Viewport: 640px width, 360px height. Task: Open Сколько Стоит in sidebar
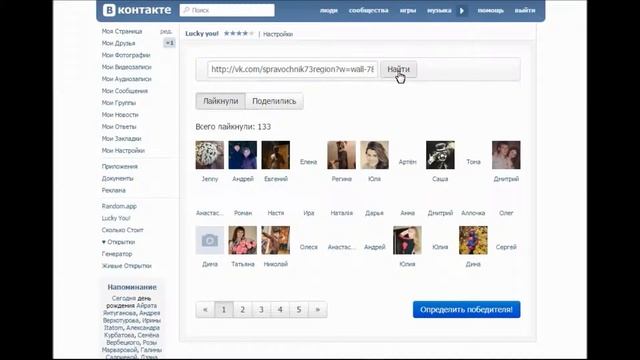tap(122, 230)
